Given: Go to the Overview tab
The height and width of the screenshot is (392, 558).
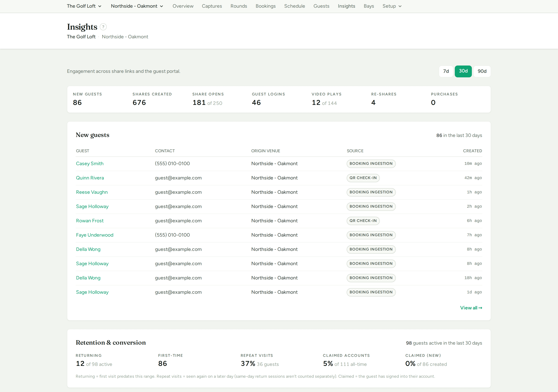Looking at the screenshot, I should pos(183,6).
